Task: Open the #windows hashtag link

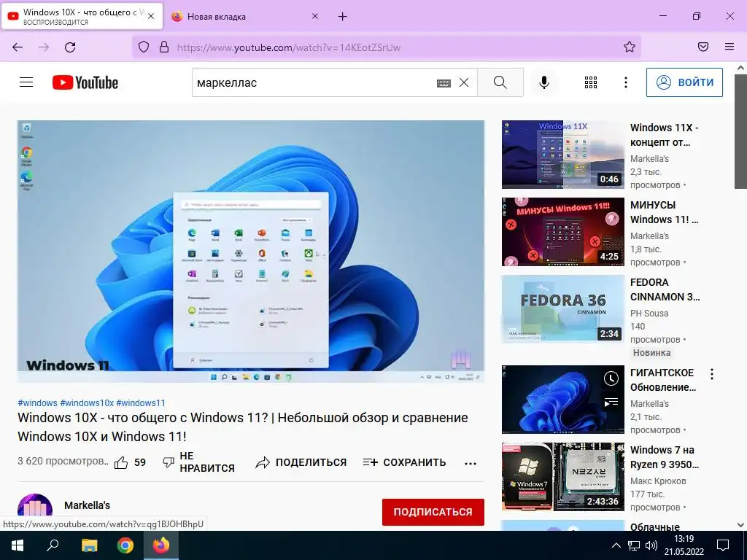Action: (x=37, y=402)
